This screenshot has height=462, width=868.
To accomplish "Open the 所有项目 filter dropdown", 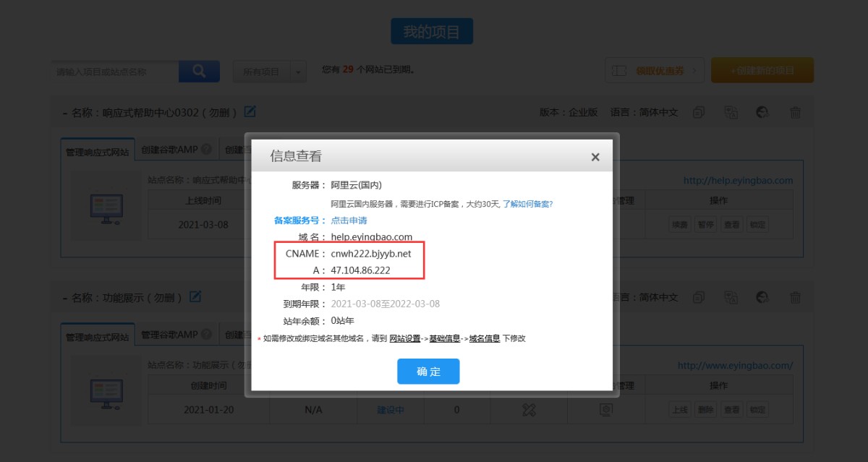I will [269, 72].
